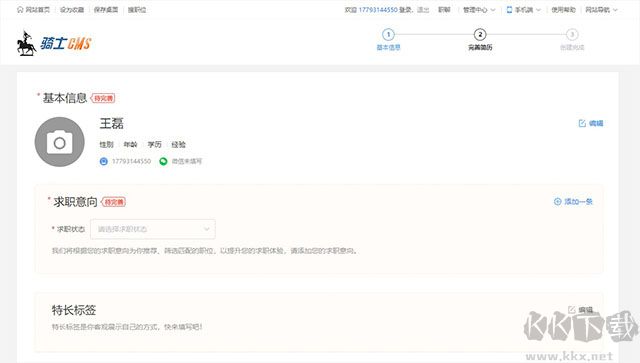Select step 2 完善简历
The image size is (640, 363).
pyautogui.click(x=480, y=40)
